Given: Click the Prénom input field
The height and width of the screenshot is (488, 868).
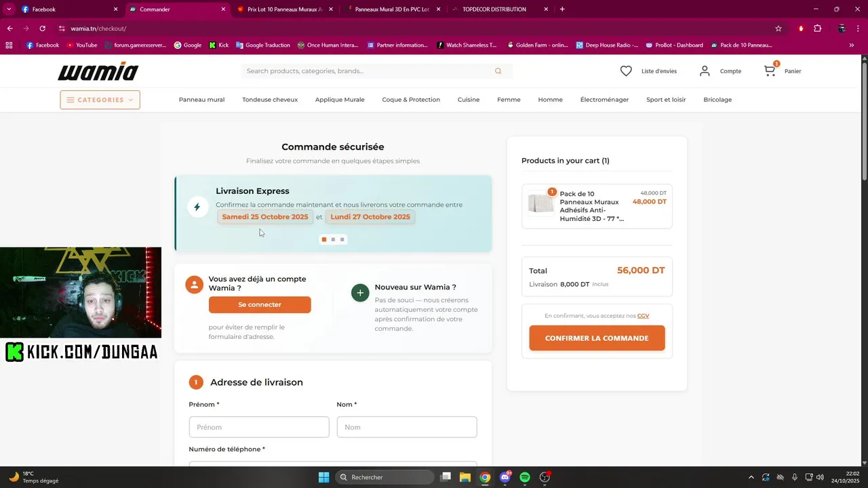Looking at the screenshot, I should [259, 427].
